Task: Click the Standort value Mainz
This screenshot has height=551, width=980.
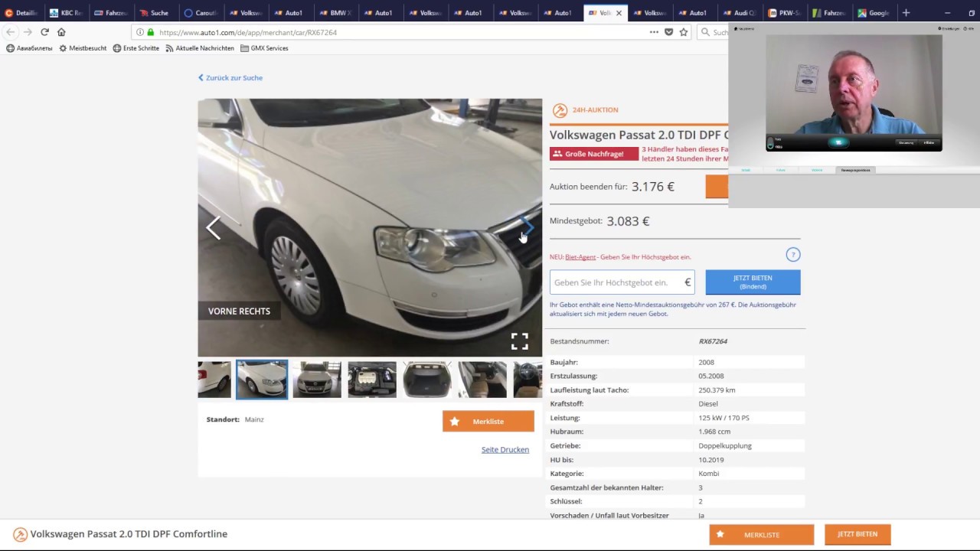Action: pyautogui.click(x=254, y=419)
